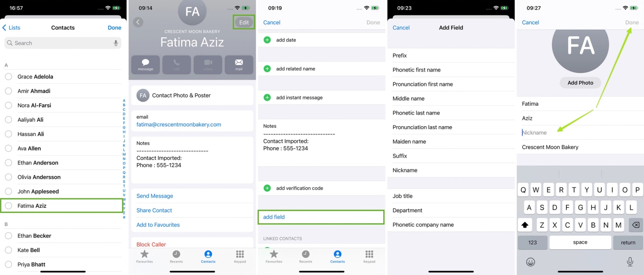Tap the FA avatar in Contact Photo & Poster row
The image size is (644, 275).
(x=143, y=95)
